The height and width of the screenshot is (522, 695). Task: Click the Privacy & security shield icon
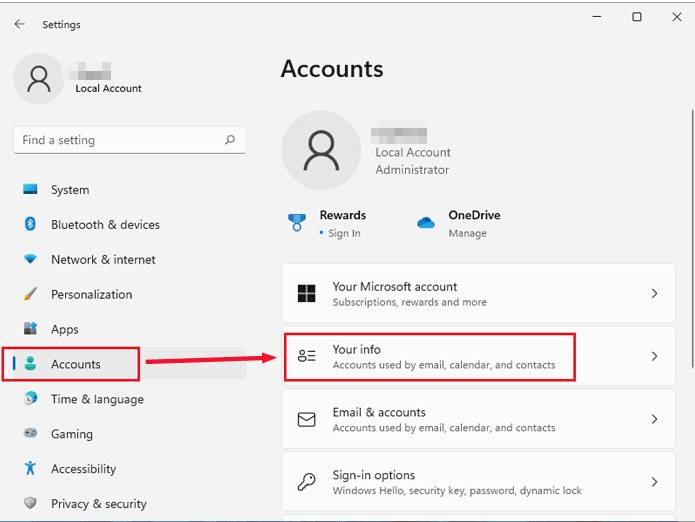click(x=30, y=504)
